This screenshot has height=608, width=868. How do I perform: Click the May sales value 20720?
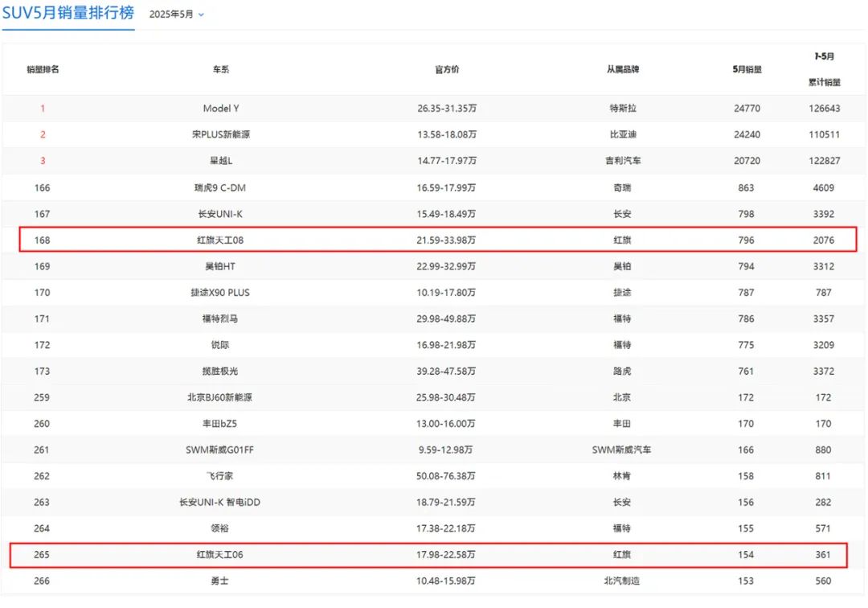coord(747,161)
